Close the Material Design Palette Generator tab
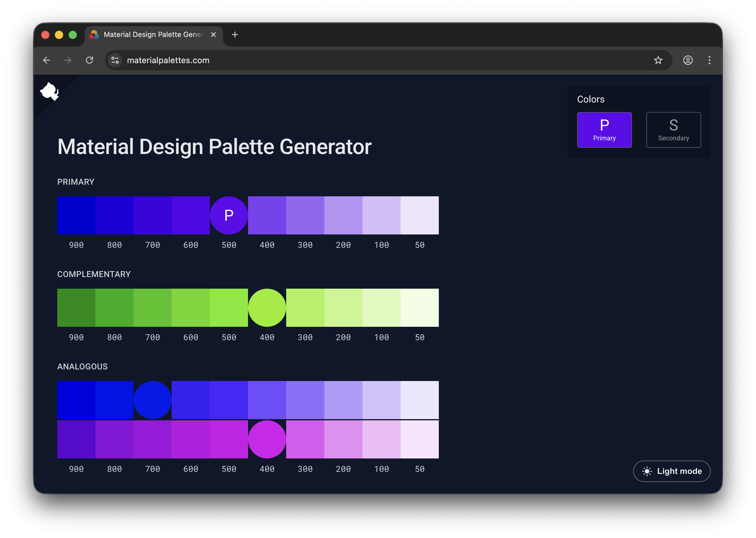Screen dimensions: 756x538 coord(213,34)
